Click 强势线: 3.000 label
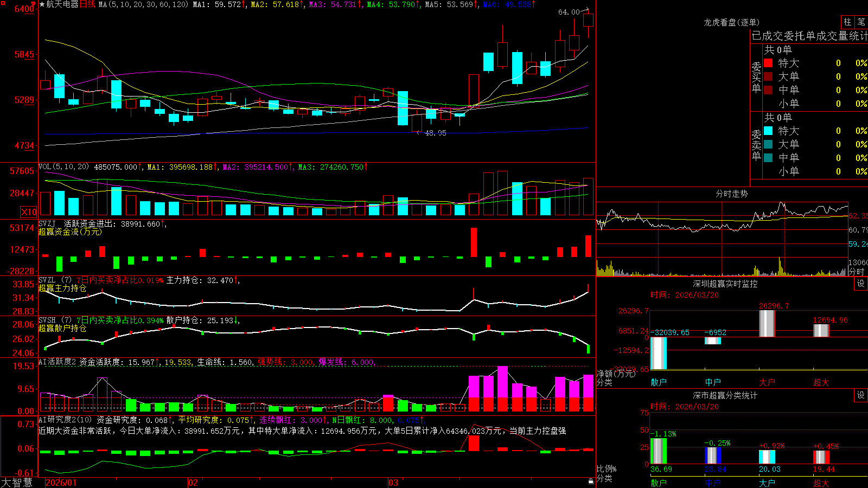The height and width of the screenshot is (488, 868). pyautogui.click(x=285, y=362)
